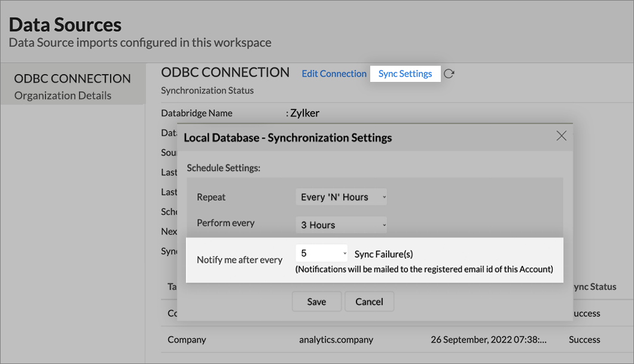Select the analytics.company table entry
Viewport: 634px width, 364px height.
[336, 339]
